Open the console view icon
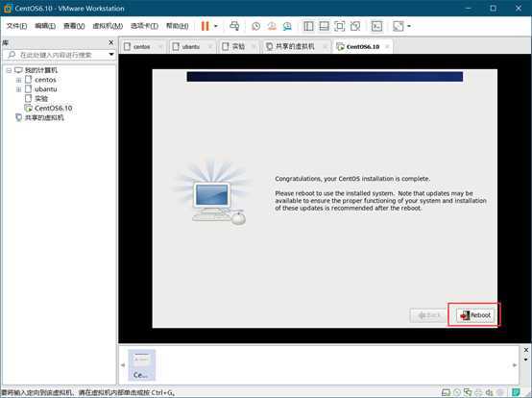 (377, 26)
